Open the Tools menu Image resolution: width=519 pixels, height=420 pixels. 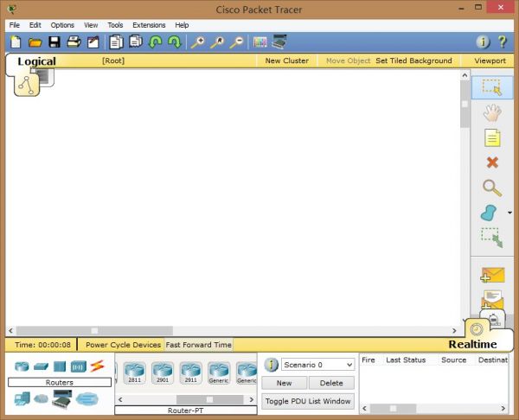(x=115, y=25)
